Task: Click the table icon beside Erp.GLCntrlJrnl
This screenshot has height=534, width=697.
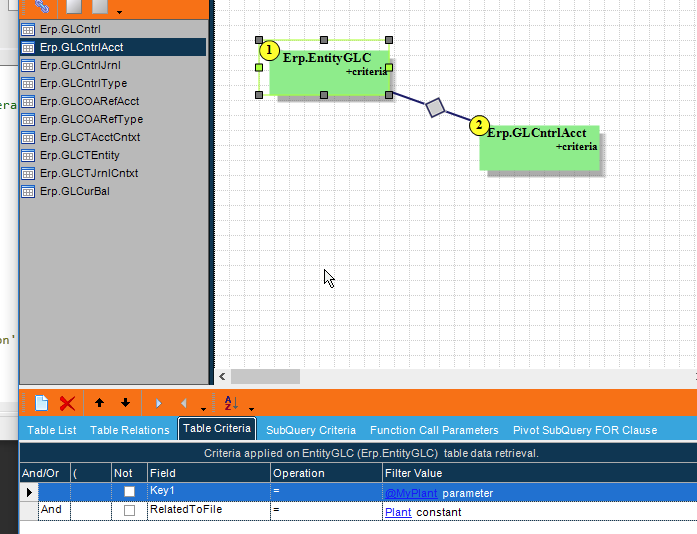Action: click(x=28, y=65)
